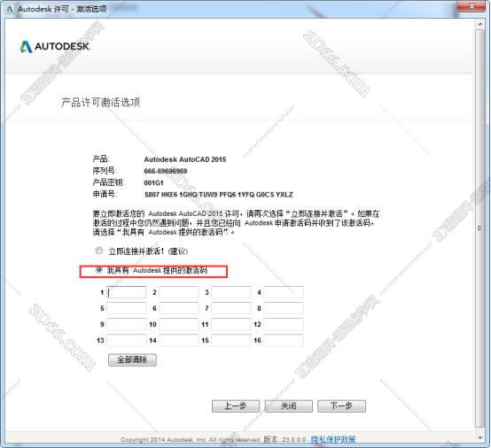Click activation code field 4

pyautogui.click(x=284, y=292)
